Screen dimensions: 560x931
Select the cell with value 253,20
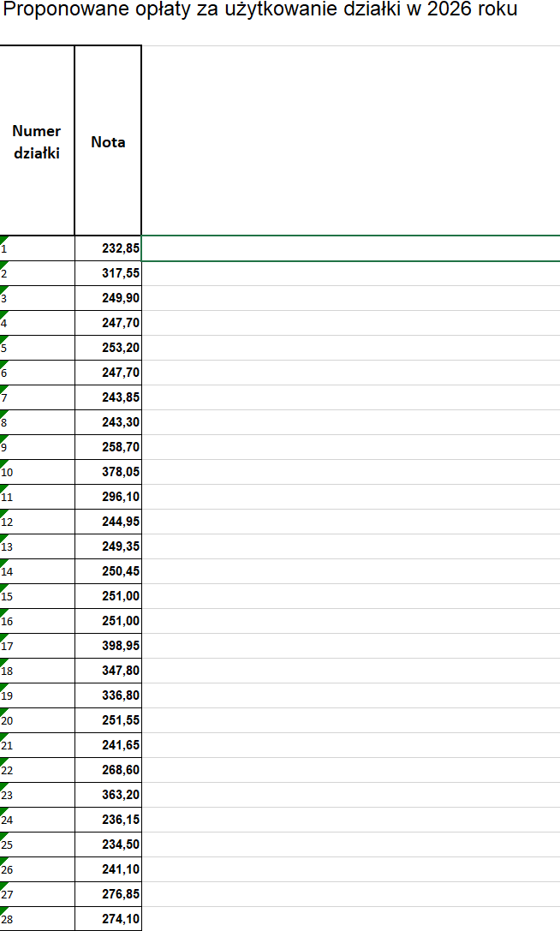(x=108, y=348)
